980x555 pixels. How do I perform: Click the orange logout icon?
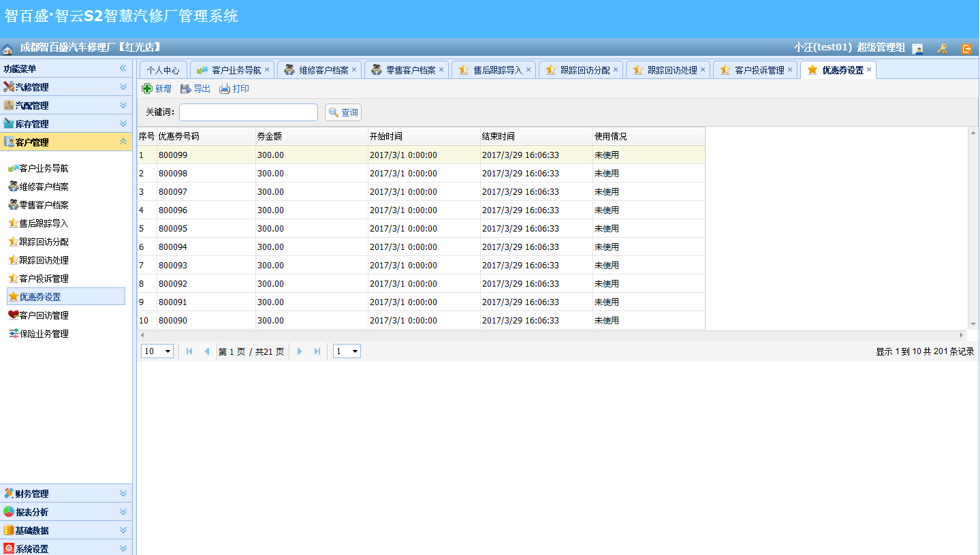pos(966,48)
